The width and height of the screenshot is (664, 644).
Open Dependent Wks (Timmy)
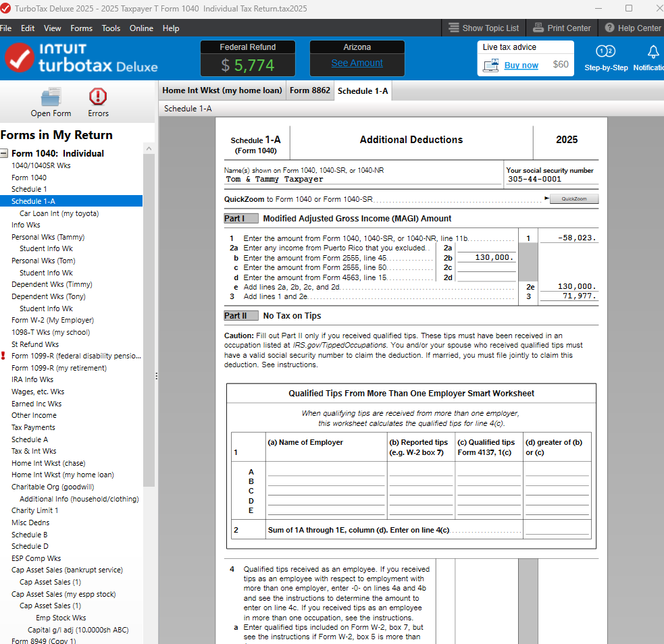pyautogui.click(x=51, y=284)
